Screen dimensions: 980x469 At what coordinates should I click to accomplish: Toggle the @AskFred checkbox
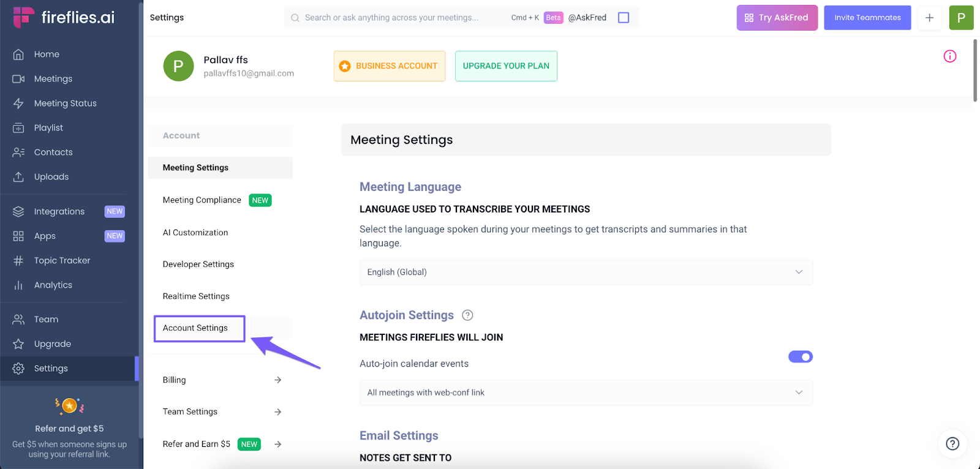click(x=624, y=18)
